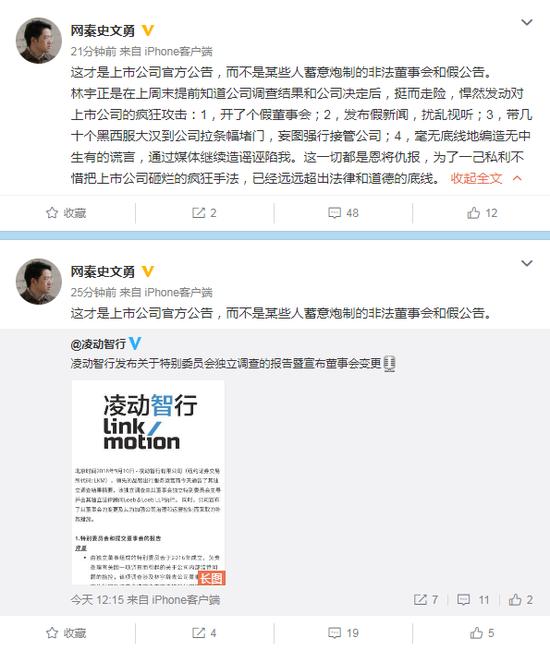Favorite the second post with star icon
The image size is (550, 650).
click(x=66, y=633)
